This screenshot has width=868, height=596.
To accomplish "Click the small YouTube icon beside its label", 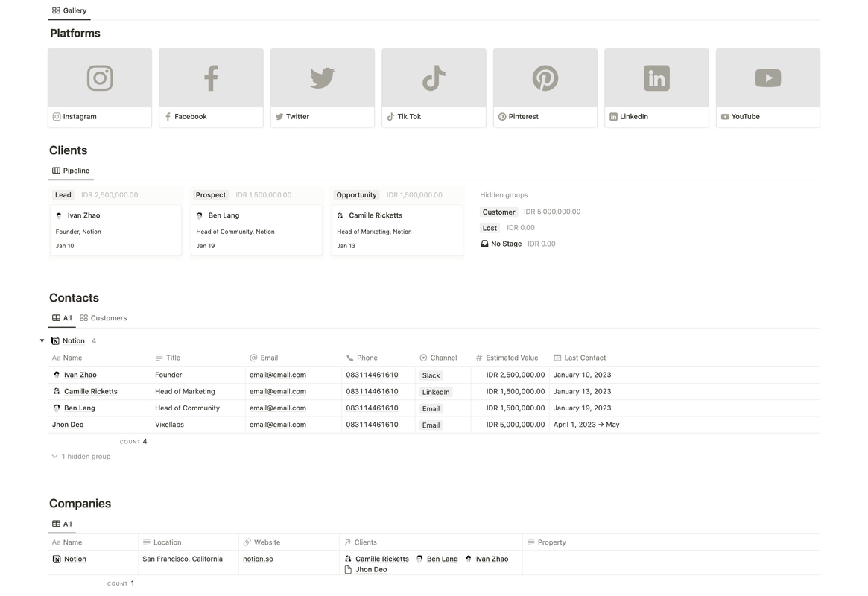I will [725, 117].
